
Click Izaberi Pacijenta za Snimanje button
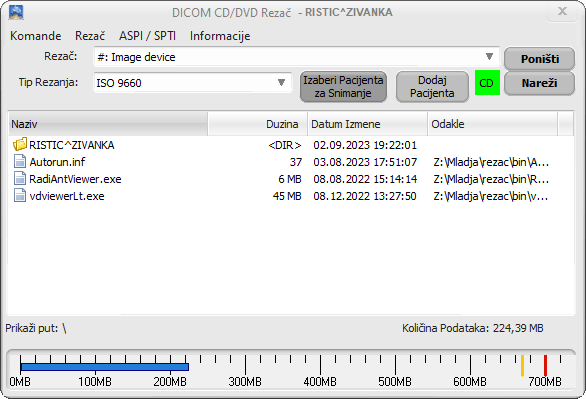click(x=343, y=86)
